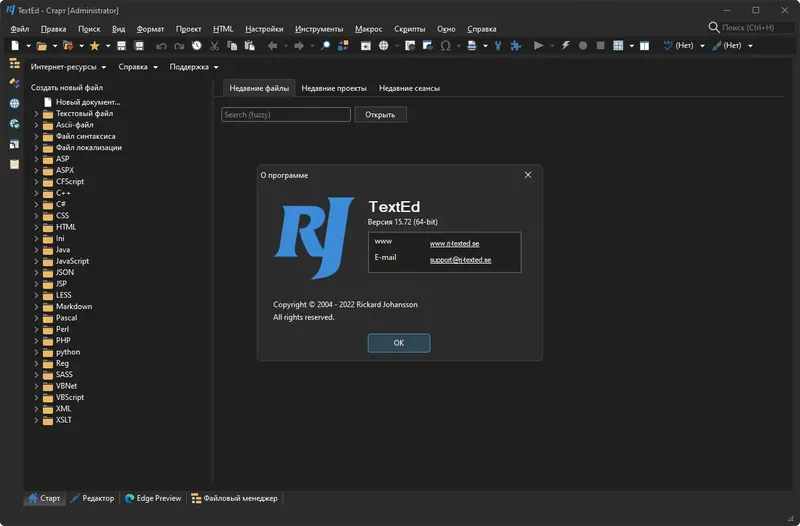Expand the HTML folder in tree
800x526 pixels.
pos(36,227)
